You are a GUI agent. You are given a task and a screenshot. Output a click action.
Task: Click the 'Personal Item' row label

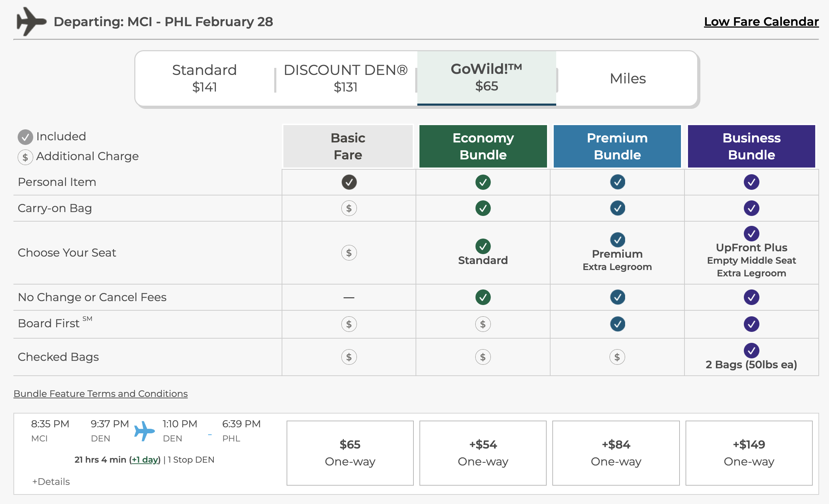pos(57,182)
